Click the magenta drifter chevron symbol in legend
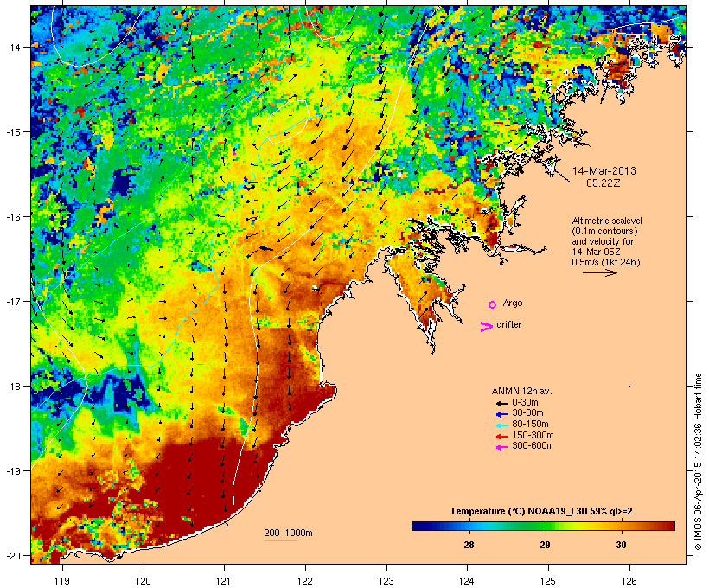709x588 pixels. click(486, 327)
